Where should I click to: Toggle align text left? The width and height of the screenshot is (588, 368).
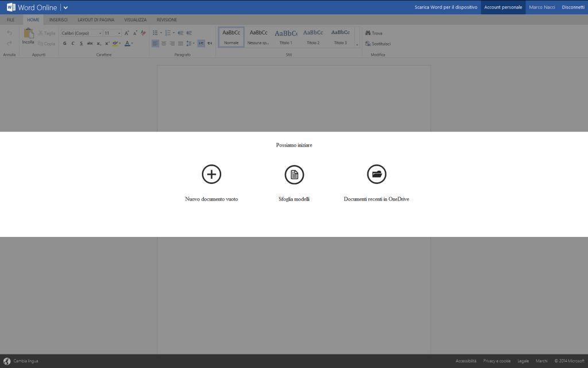(155, 44)
